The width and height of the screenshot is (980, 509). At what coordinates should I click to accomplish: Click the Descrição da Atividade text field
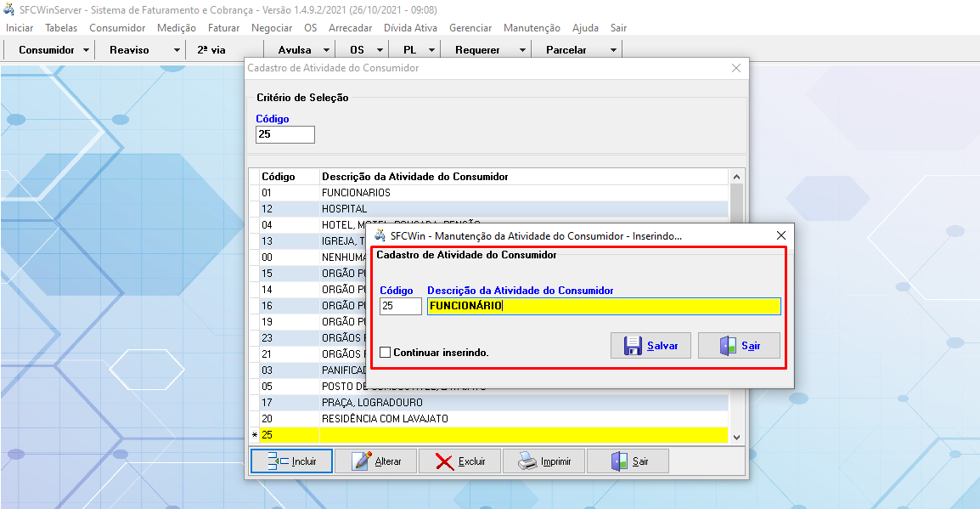pos(603,306)
